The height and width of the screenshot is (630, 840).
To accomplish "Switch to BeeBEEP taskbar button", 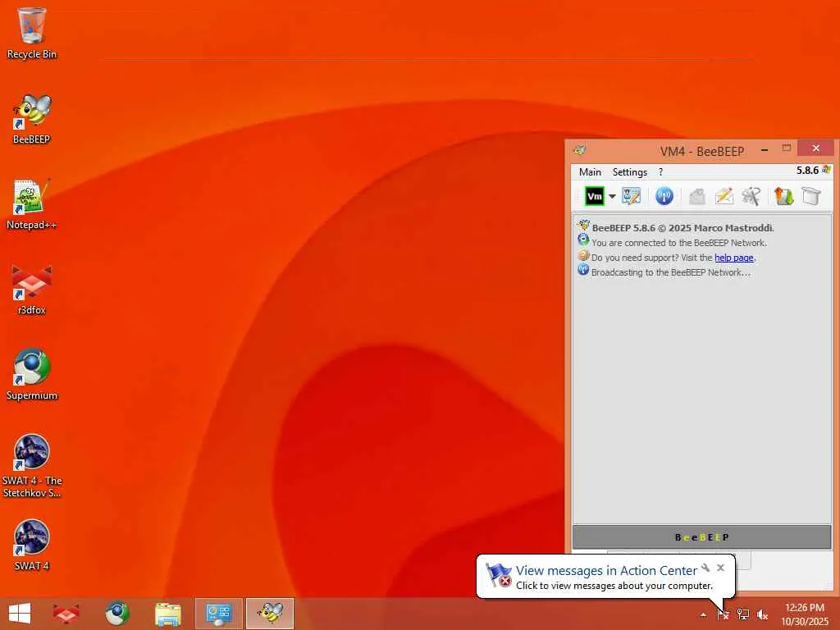I will [x=270, y=614].
